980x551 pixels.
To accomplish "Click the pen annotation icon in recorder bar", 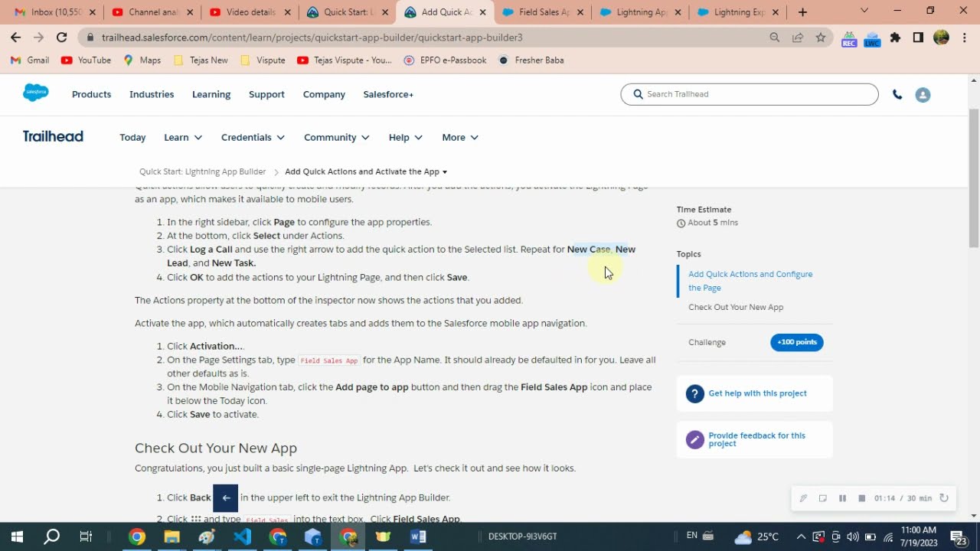I will [x=803, y=498].
